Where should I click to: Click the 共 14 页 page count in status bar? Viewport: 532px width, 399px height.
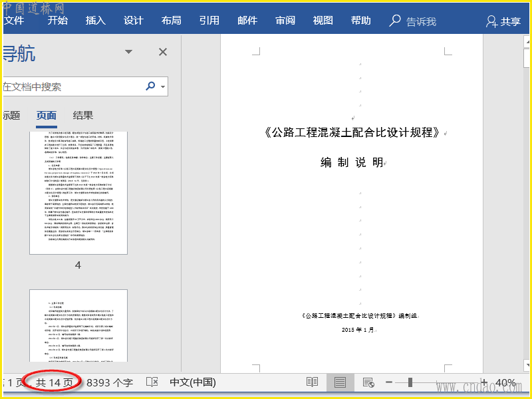[55, 383]
